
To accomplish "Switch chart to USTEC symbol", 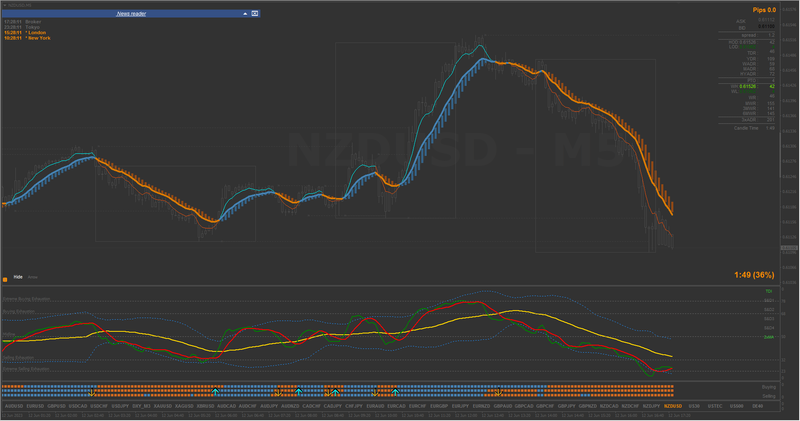I will [715, 406].
